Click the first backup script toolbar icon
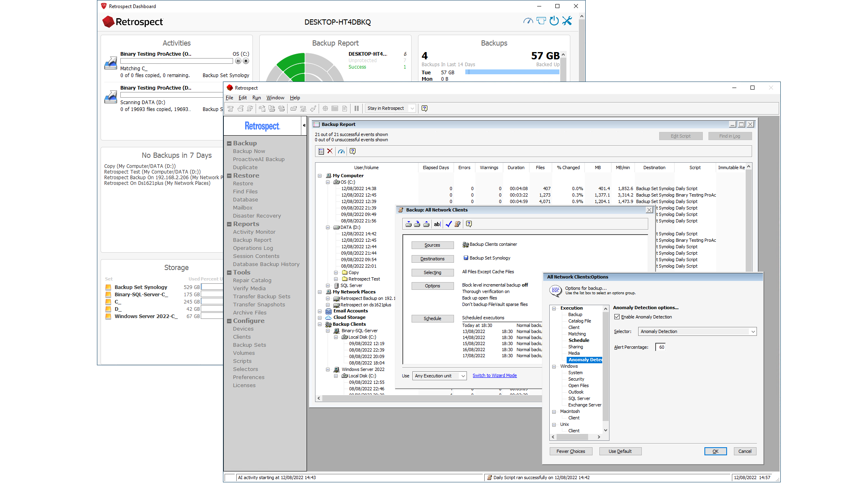The image size is (868, 488). click(x=231, y=108)
